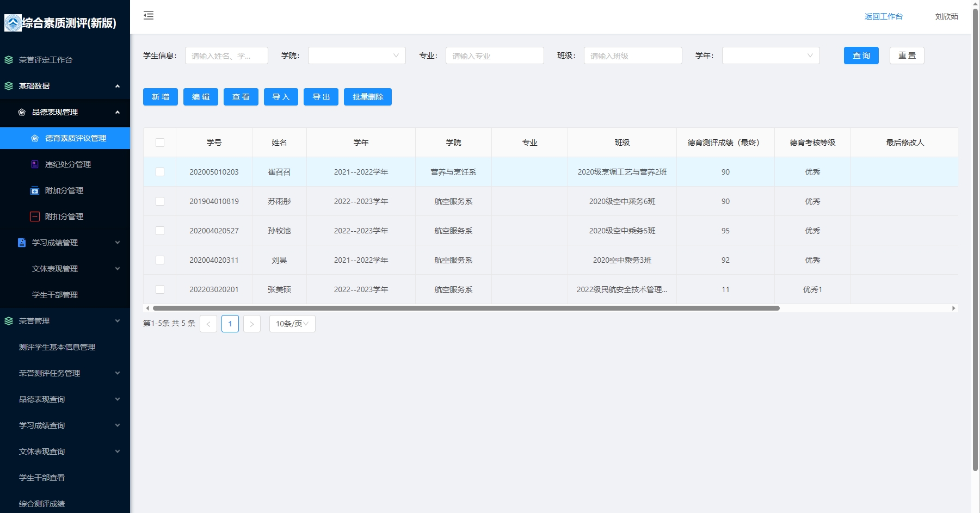Viewport: 980px width, 513px height.
Task: Open the 学院 dropdown
Action: coord(357,55)
